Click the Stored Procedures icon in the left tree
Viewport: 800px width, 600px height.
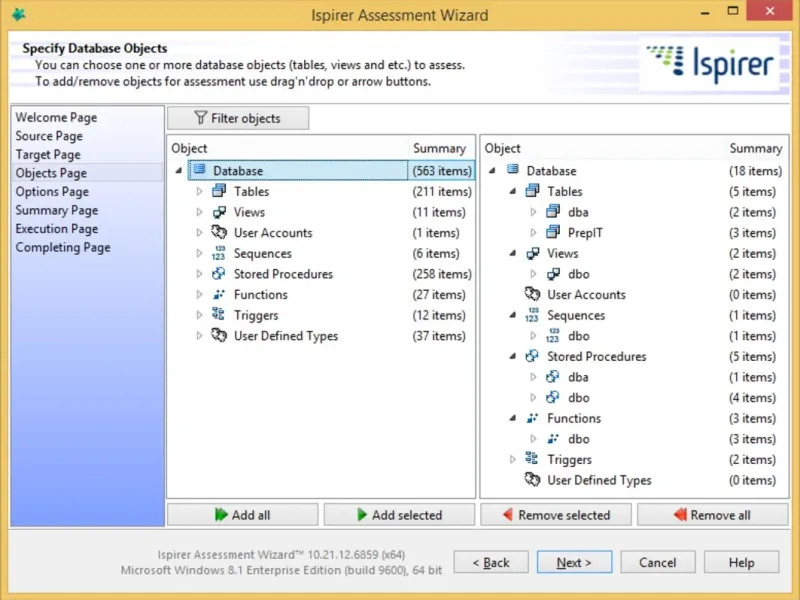click(219, 273)
